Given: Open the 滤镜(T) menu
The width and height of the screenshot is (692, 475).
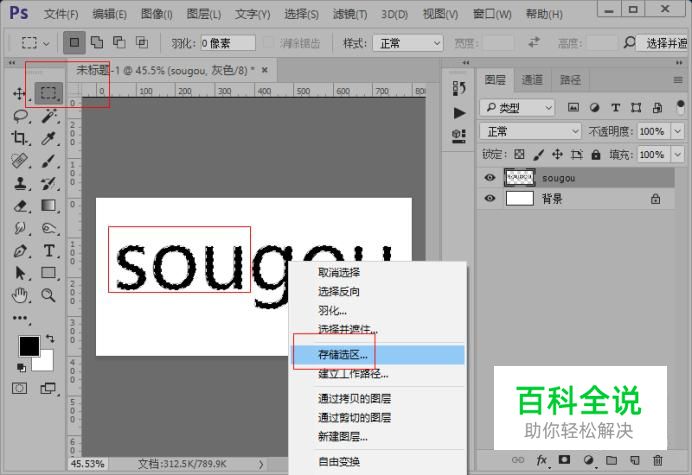Looking at the screenshot, I should [x=350, y=14].
